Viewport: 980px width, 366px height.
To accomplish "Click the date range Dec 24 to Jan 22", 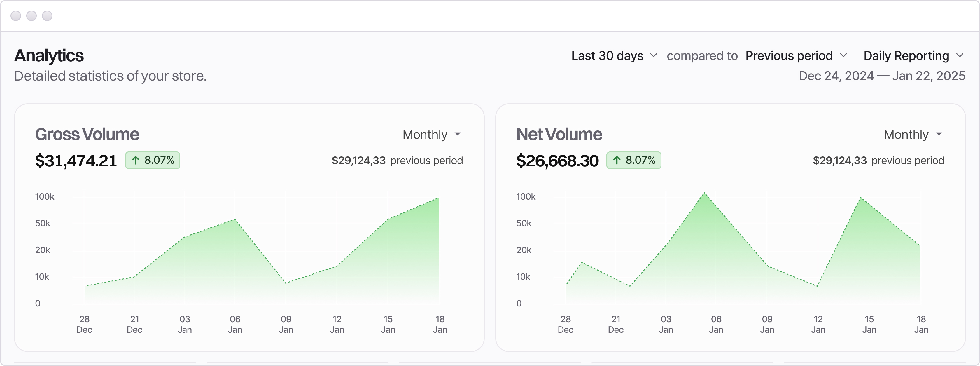I will (x=882, y=76).
